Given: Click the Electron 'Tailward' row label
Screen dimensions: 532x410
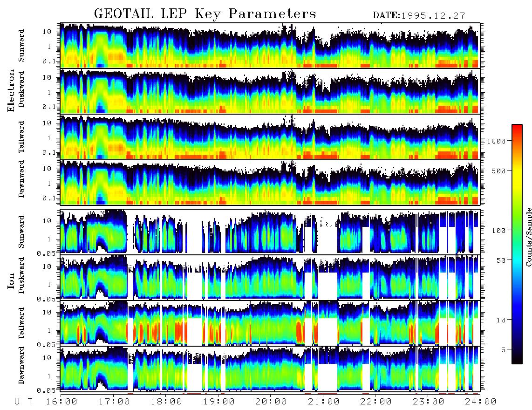Looking at the screenshot, I should coord(21,137).
